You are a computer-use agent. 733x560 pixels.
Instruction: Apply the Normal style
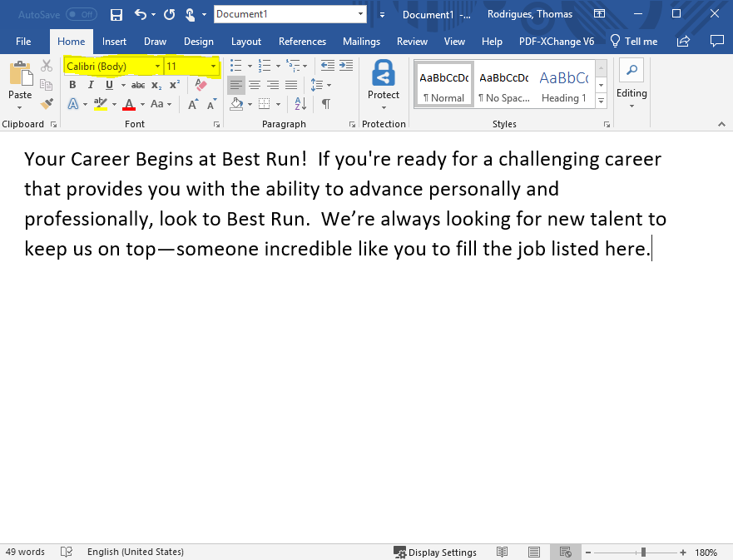click(x=443, y=85)
